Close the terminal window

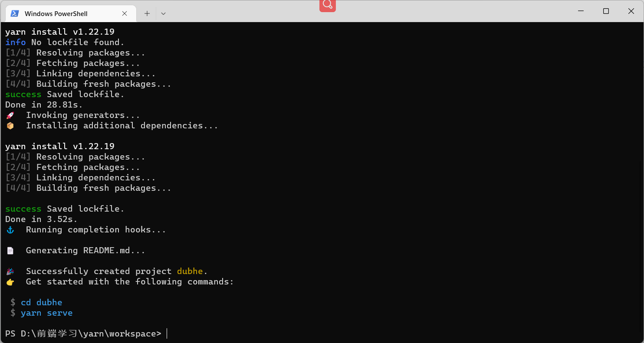coord(631,11)
